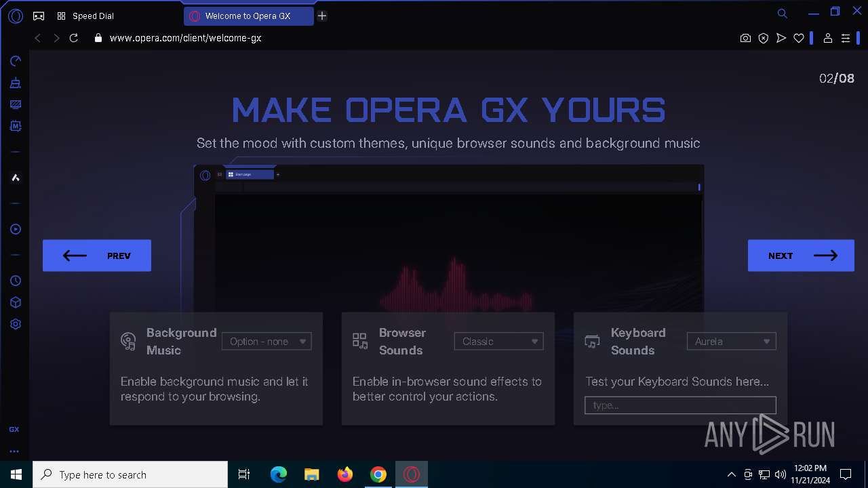The width and height of the screenshot is (868, 488).
Task: Open Task View on the taskbar
Action: pos(244,474)
